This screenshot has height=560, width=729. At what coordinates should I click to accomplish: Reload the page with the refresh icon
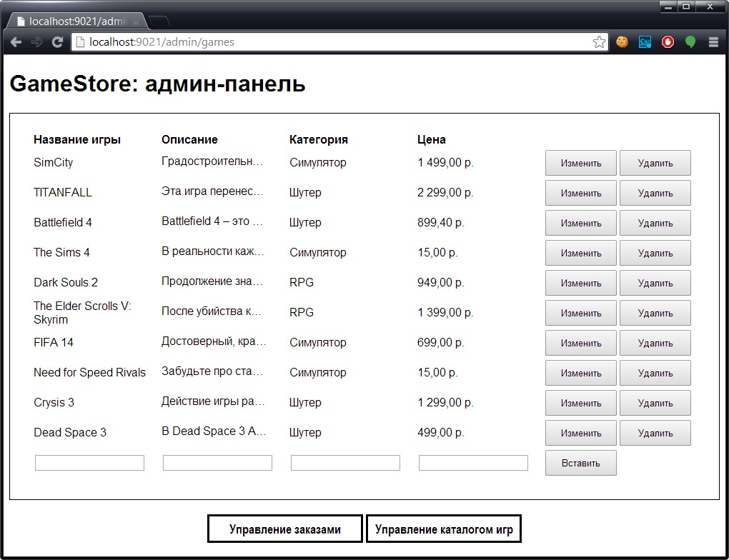pyautogui.click(x=57, y=42)
